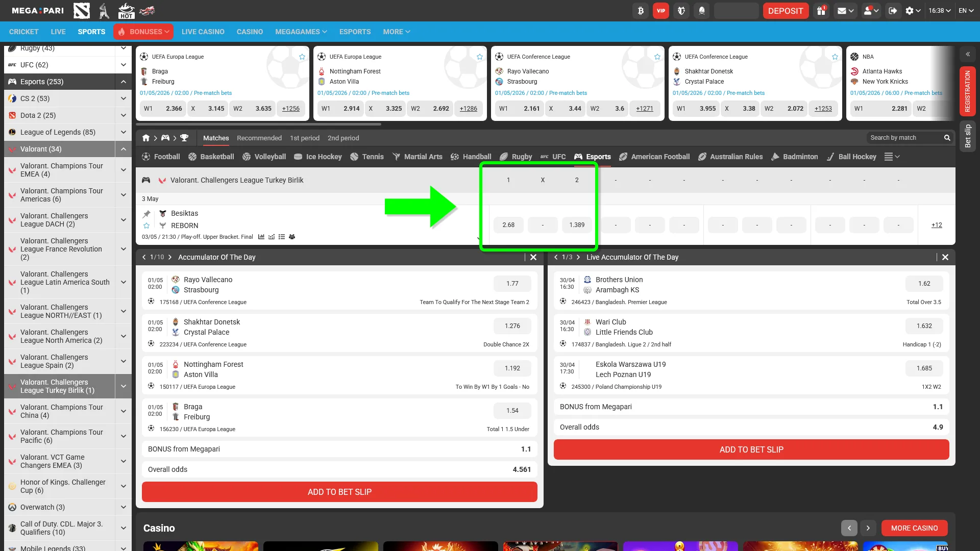Click the Search by match field
Image resolution: width=980 pixels, height=551 pixels.
(x=904, y=138)
